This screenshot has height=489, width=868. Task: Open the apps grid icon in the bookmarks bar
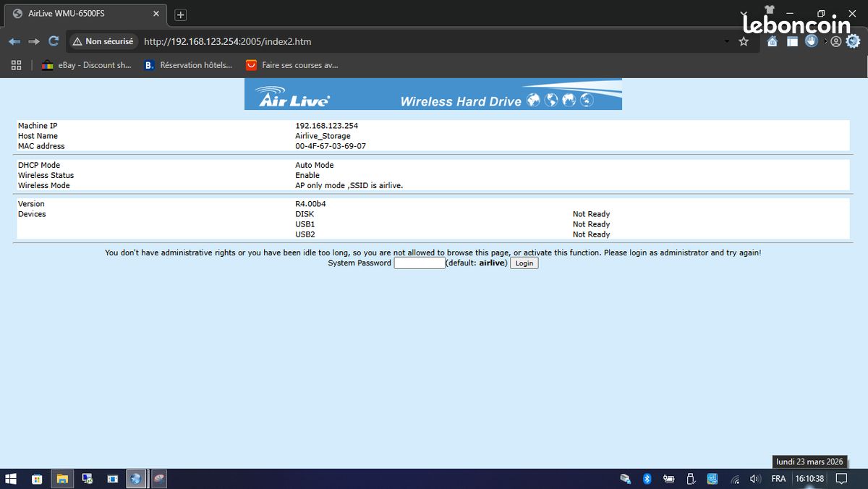pos(16,65)
